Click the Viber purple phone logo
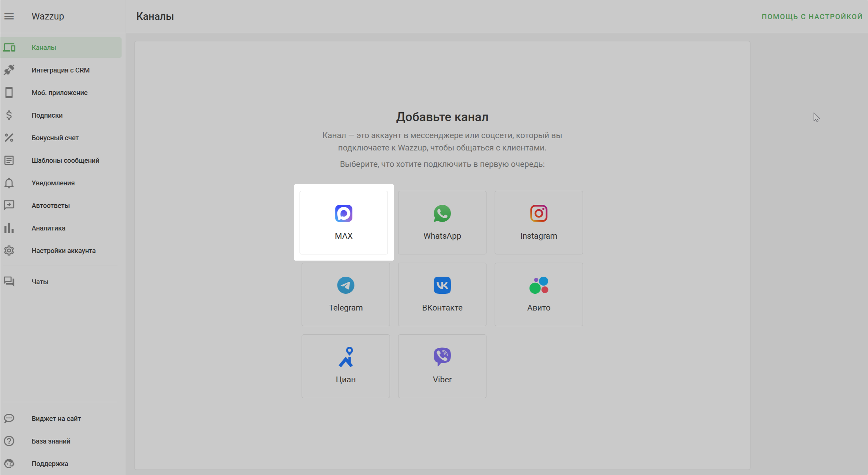 click(x=442, y=357)
